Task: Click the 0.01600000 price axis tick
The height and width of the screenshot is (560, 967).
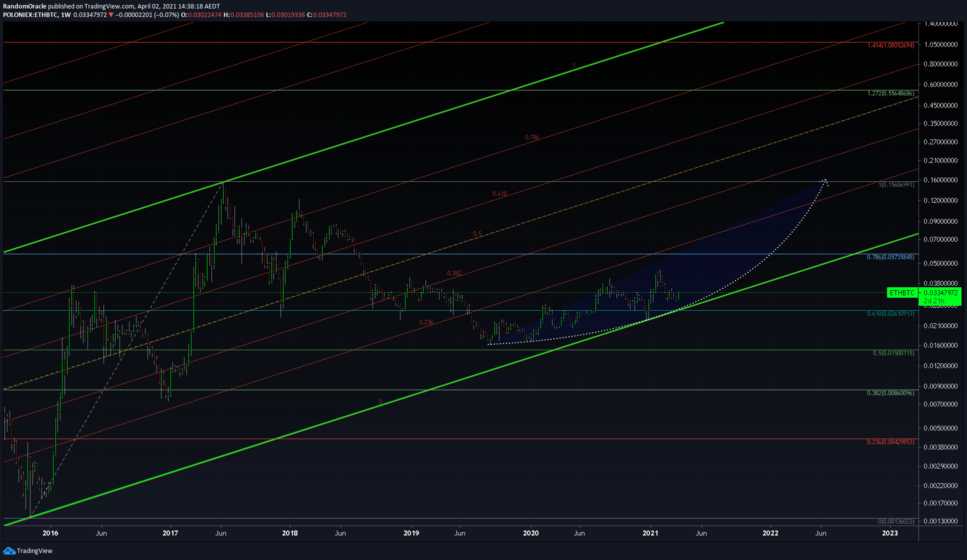Action: pos(941,345)
